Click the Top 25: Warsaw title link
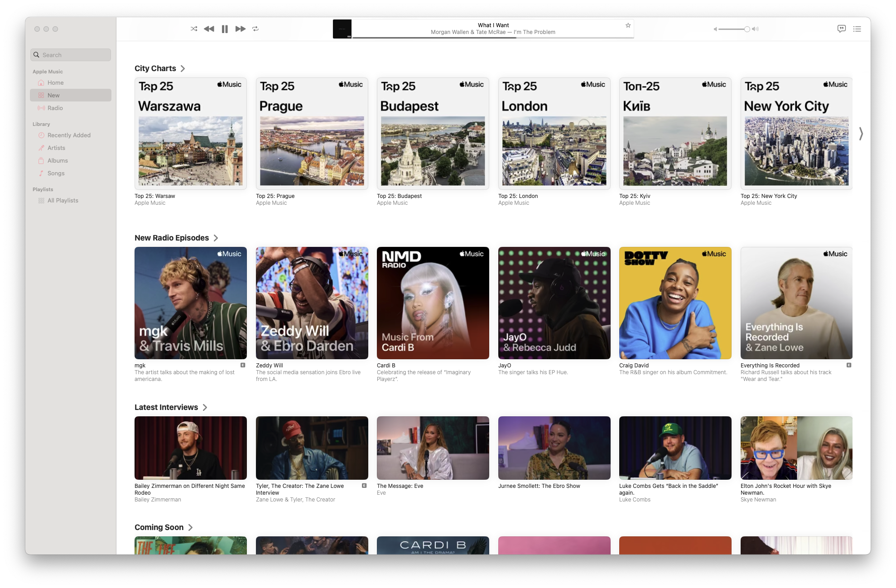Viewport: 896px width, 588px height. click(x=154, y=196)
